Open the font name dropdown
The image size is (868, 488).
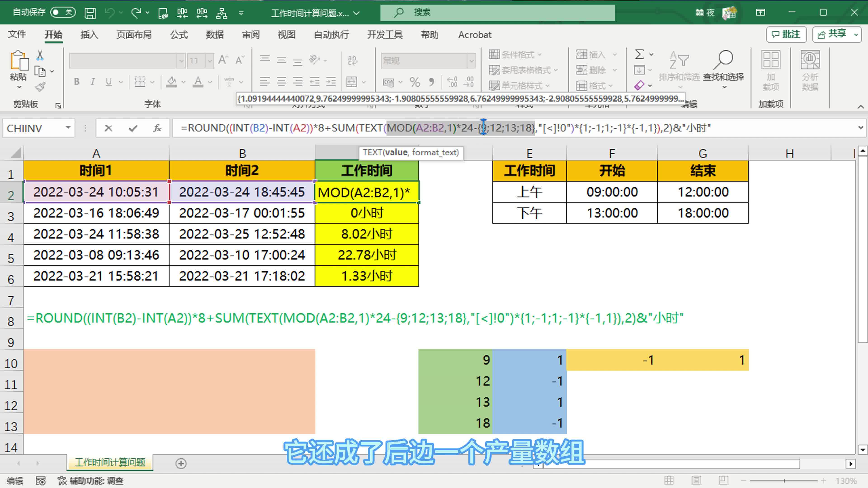[181, 61]
